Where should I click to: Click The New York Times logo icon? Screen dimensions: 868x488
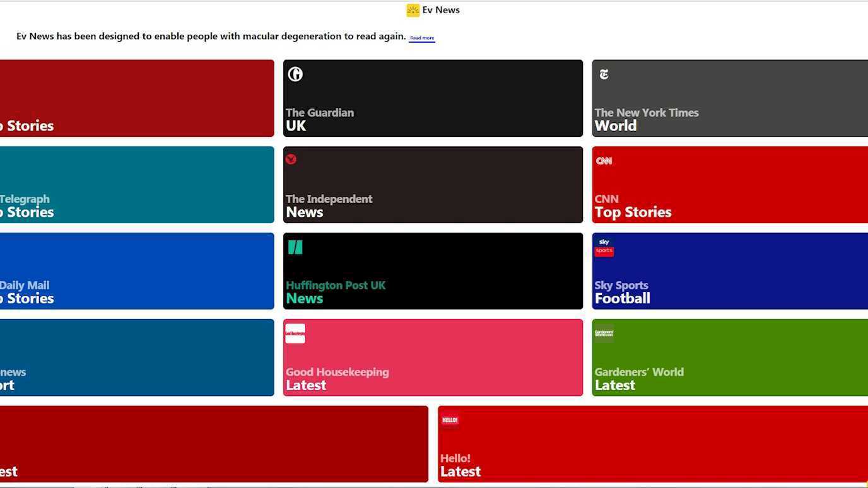click(x=604, y=74)
